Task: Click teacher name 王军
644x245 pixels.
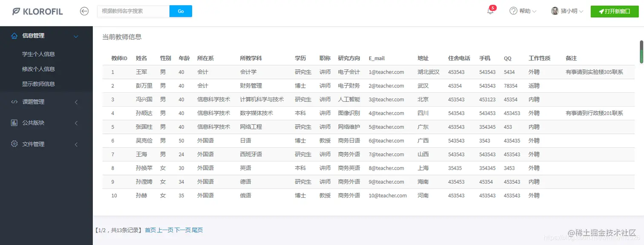Action: [141, 72]
